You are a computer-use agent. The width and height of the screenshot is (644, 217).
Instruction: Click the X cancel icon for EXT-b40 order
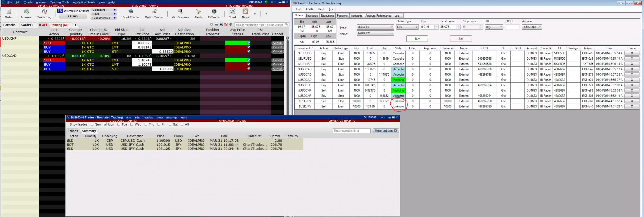[x=632, y=106]
